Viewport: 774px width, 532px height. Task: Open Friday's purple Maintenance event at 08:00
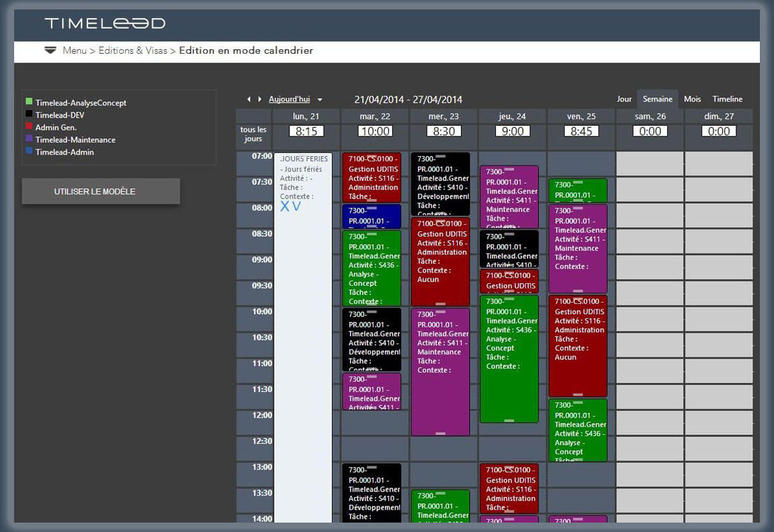[x=577, y=249]
